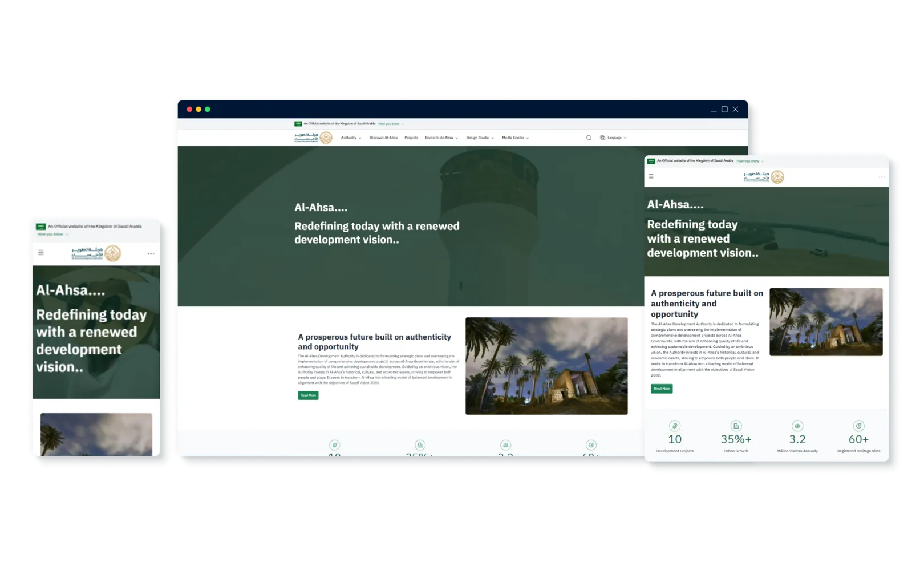Tap the partial sky photo in mobile view
This screenshot has height=586, width=924.
96,434
